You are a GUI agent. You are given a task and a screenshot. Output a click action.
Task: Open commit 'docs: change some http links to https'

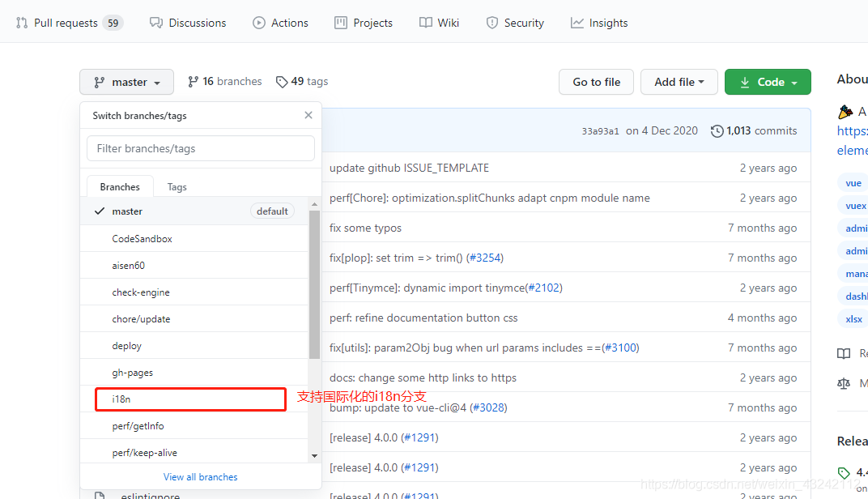423,377
